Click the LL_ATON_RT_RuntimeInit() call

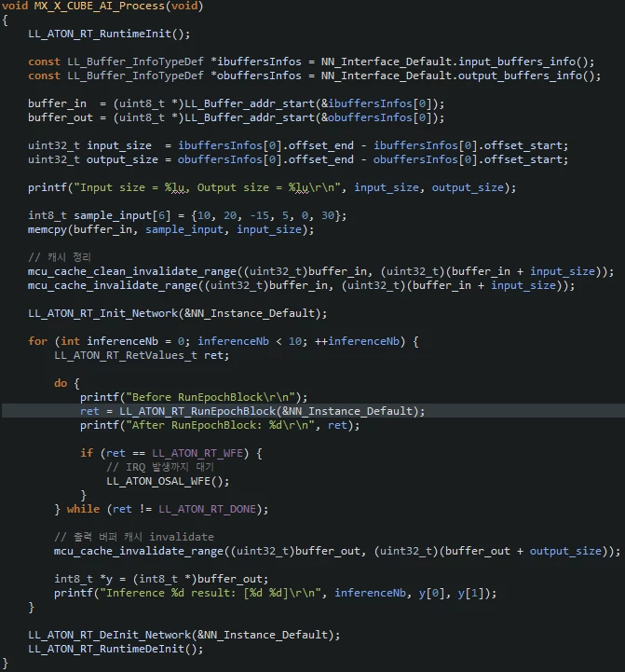109,34
